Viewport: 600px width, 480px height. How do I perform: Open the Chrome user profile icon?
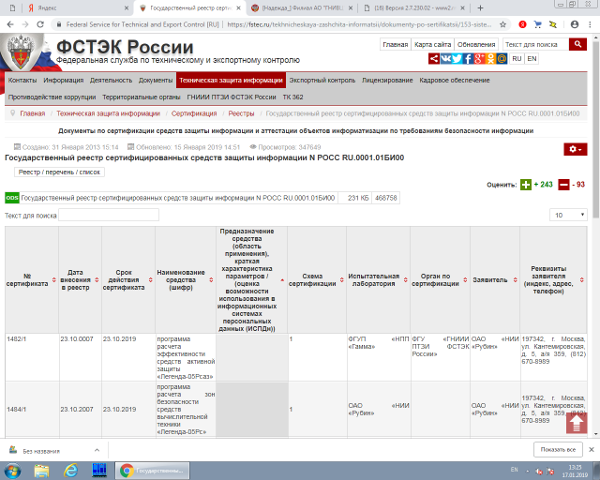click(x=574, y=24)
